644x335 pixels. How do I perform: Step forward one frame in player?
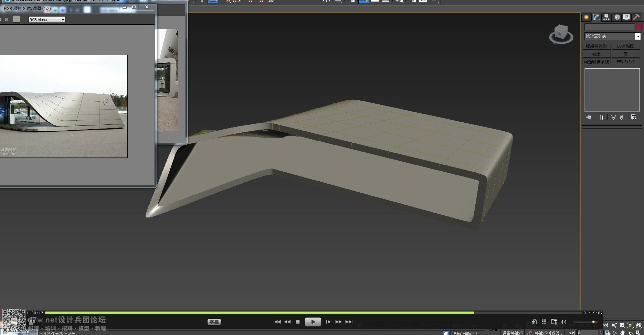[328, 322]
